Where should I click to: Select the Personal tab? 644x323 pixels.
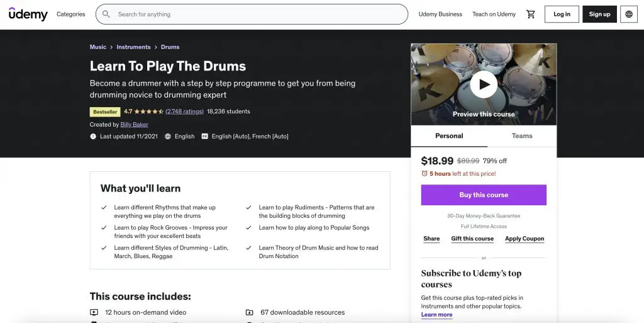pos(449,136)
